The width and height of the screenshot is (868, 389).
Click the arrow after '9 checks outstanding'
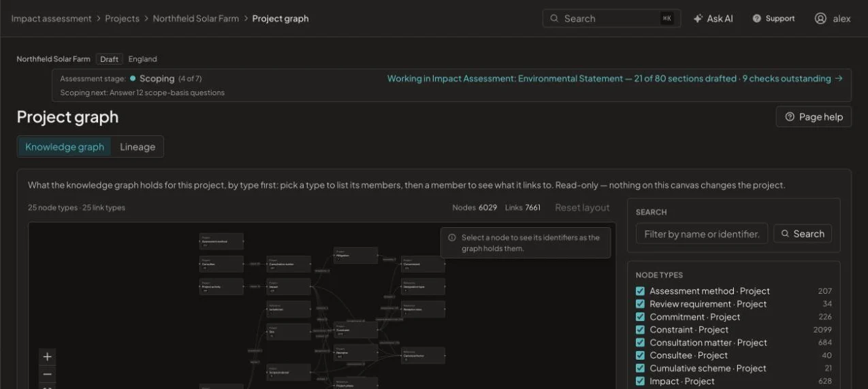coord(839,78)
